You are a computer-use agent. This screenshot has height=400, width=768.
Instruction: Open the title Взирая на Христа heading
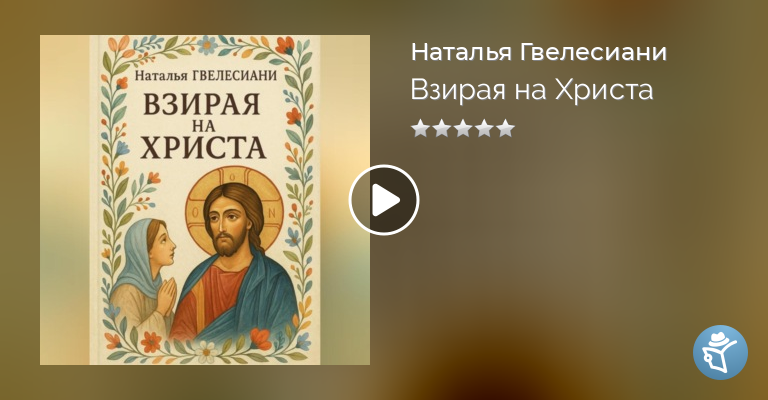pos(532,90)
